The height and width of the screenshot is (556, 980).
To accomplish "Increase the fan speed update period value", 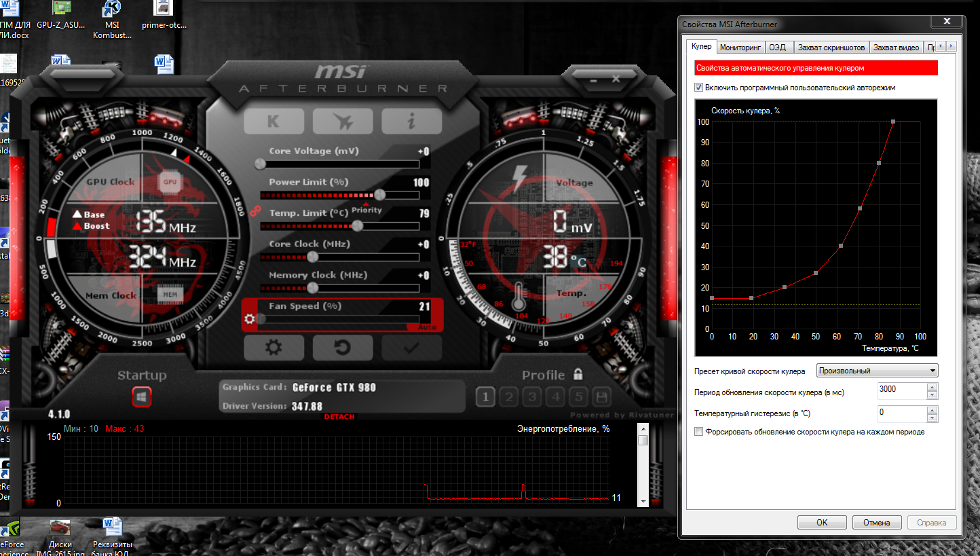I will point(932,388).
